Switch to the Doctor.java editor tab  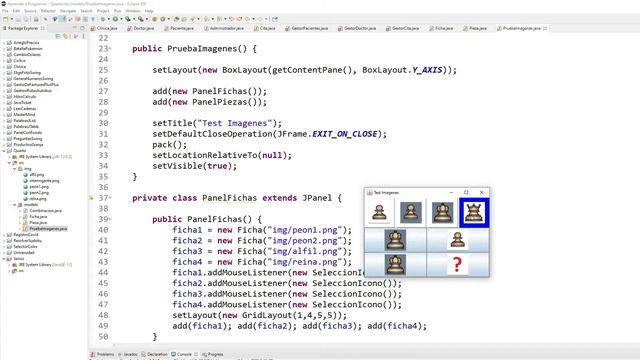141,28
